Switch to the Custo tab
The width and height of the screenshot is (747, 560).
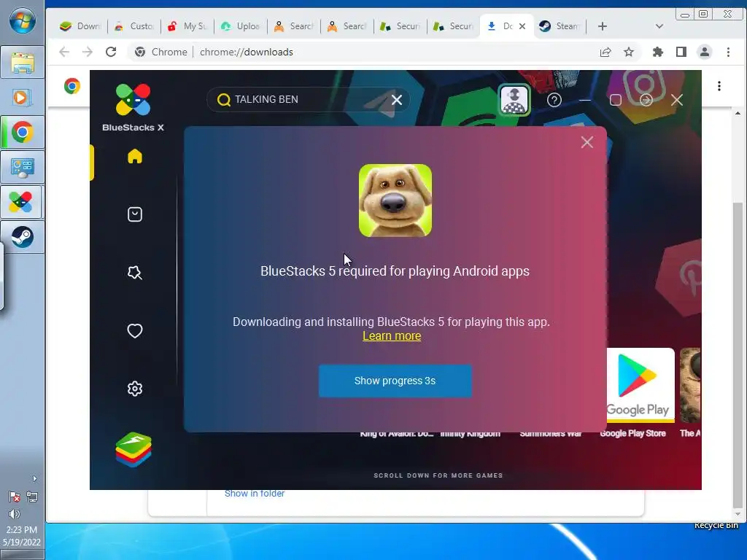(x=134, y=26)
